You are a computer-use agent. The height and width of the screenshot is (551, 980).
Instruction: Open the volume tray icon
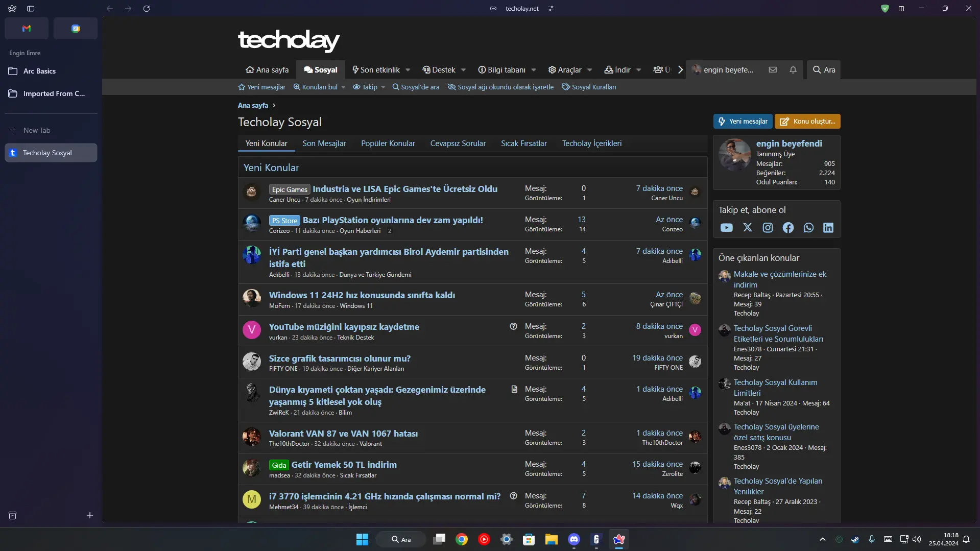(x=917, y=540)
